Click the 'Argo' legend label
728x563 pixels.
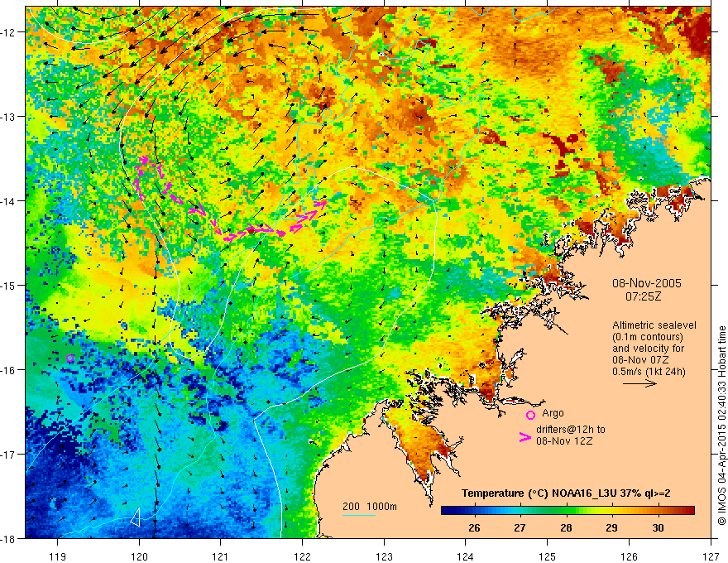pos(553,413)
